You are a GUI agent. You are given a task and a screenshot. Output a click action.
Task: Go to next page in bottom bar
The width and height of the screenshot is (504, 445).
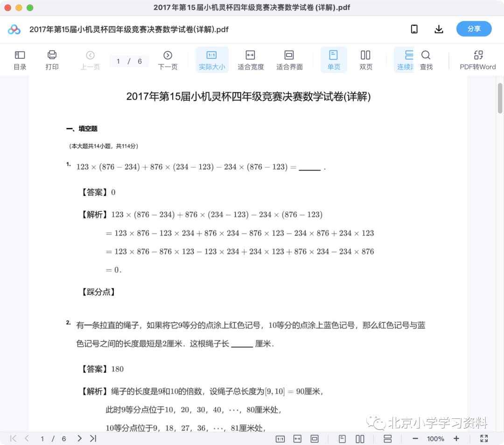(x=79, y=438)
